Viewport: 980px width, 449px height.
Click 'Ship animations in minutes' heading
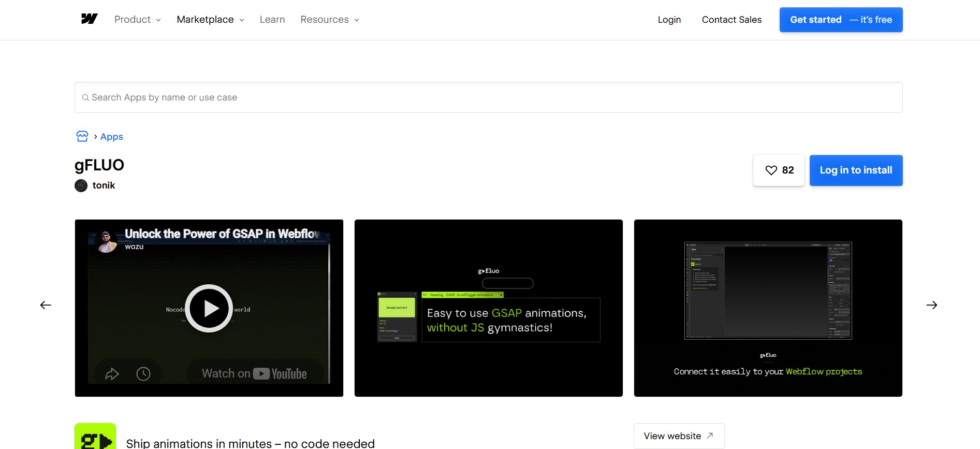[251, 443]
